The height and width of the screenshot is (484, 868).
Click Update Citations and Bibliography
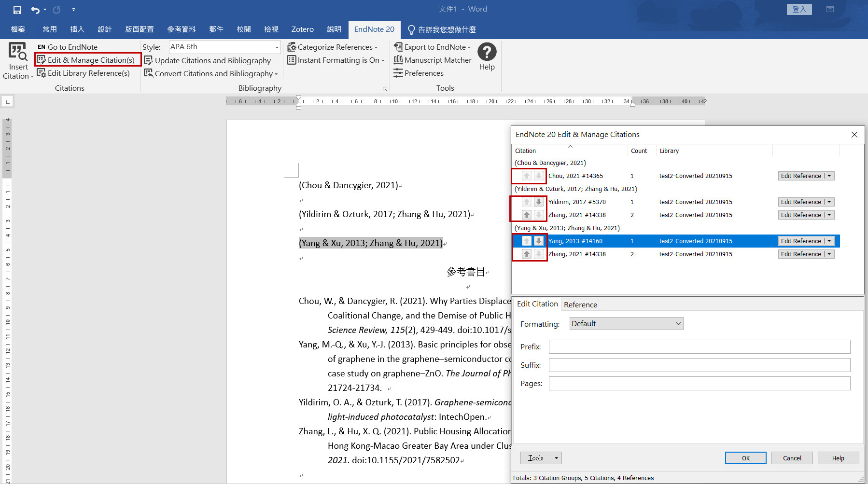coord(208,60)
